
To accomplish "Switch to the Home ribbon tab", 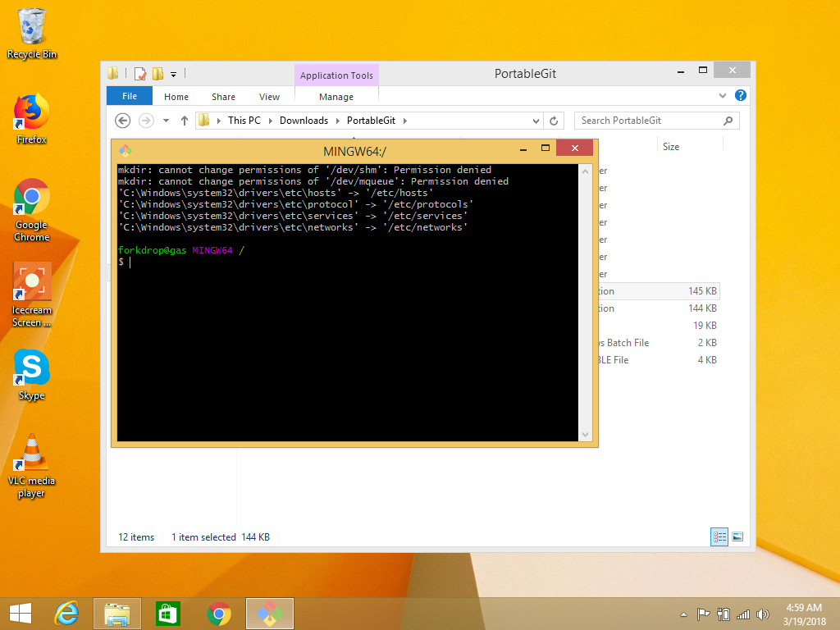I will (176, 96).
